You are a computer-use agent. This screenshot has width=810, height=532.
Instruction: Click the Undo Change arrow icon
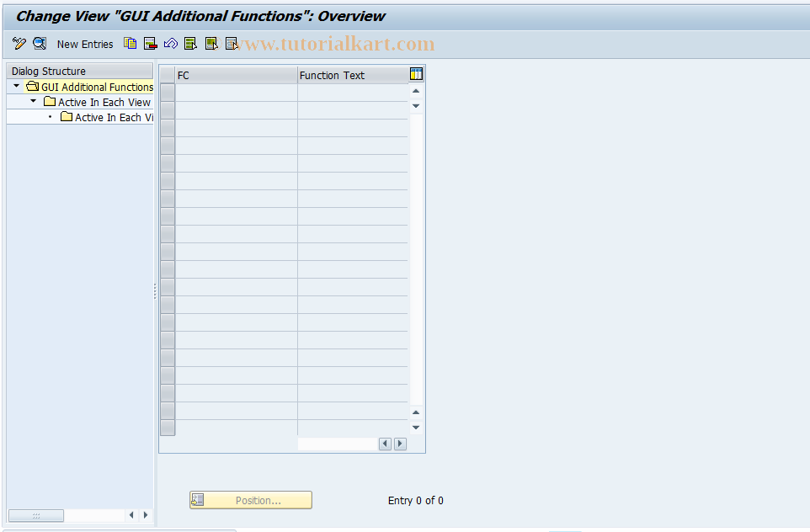pos(170,44)
